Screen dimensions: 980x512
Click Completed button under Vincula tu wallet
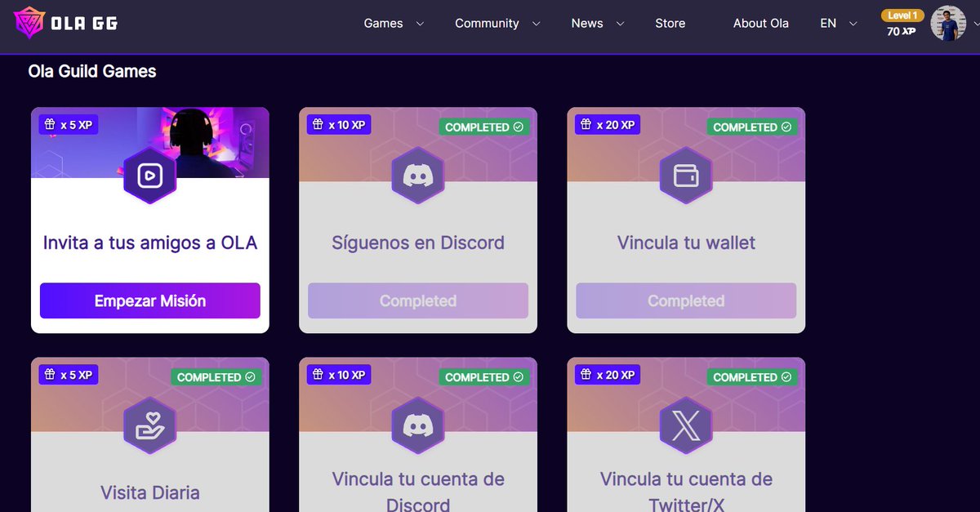[x=686, y=301]
